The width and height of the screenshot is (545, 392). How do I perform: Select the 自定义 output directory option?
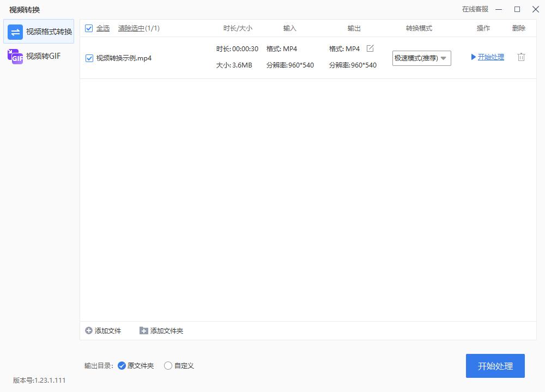click(168, 365)
